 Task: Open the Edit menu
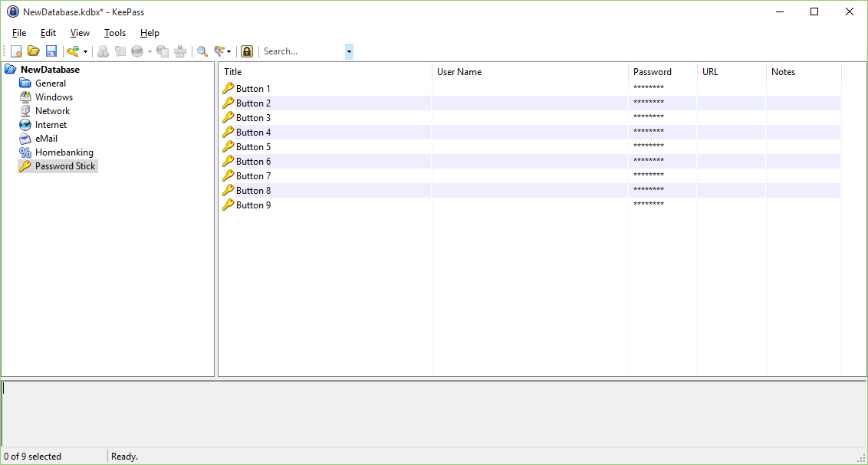tap(48, 33)
